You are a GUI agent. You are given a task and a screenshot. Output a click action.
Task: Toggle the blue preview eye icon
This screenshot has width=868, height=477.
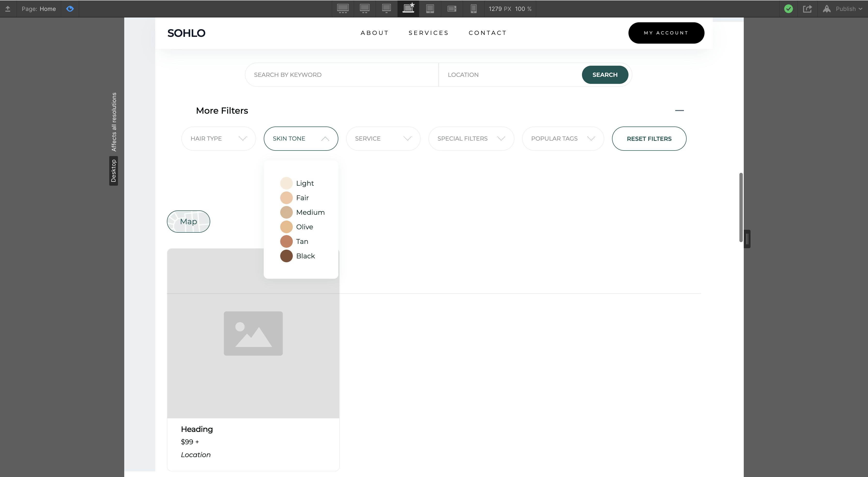(x=70, y=9)
